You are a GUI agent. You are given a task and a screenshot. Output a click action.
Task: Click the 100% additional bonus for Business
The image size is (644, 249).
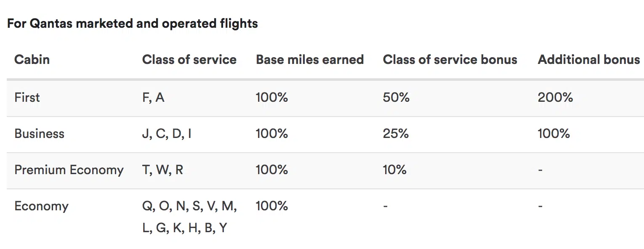[554, 134]
